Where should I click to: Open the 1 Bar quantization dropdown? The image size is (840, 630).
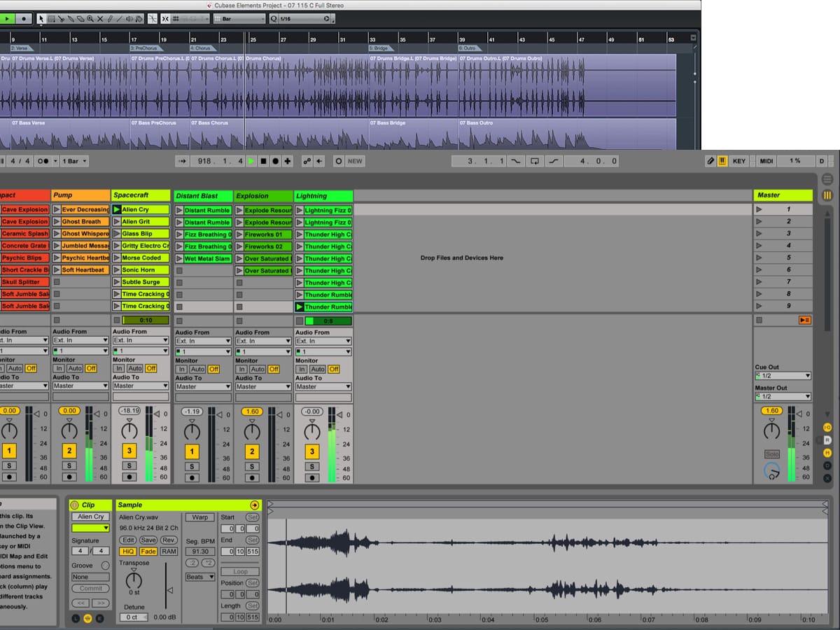(75, 161)
